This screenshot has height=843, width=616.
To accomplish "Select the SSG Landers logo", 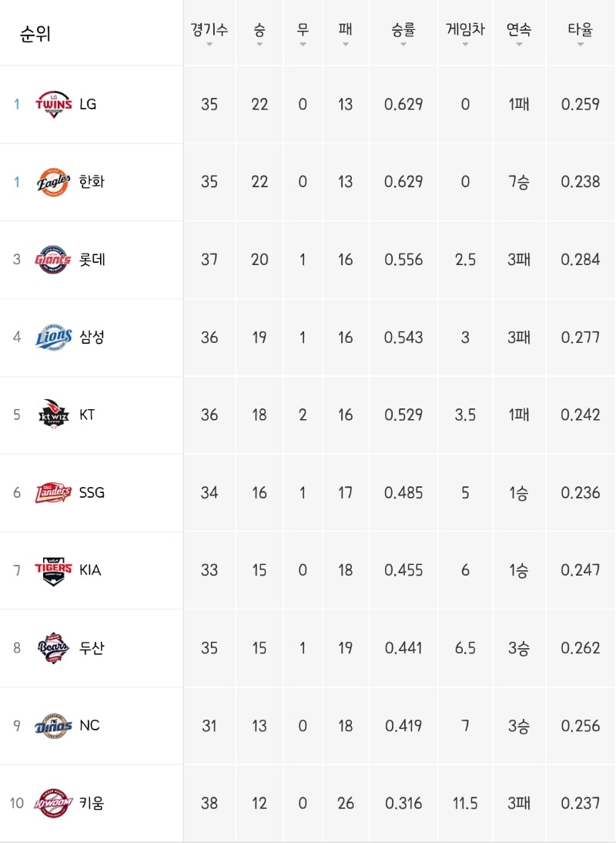I will pyautogui.click(x=53, y=492).
